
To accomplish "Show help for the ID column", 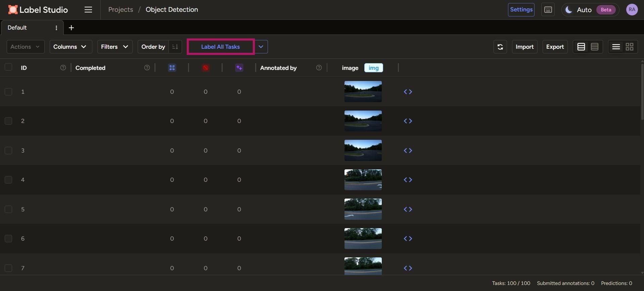I will pos(63,68).
